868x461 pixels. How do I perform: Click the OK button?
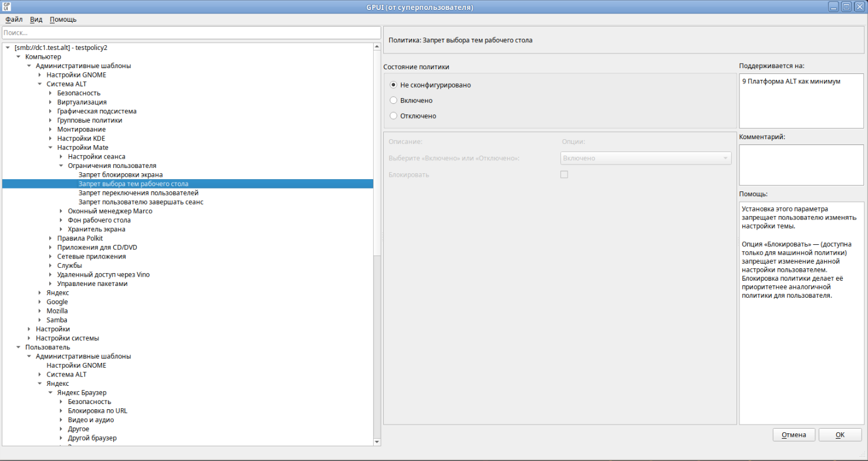point(840,435)
